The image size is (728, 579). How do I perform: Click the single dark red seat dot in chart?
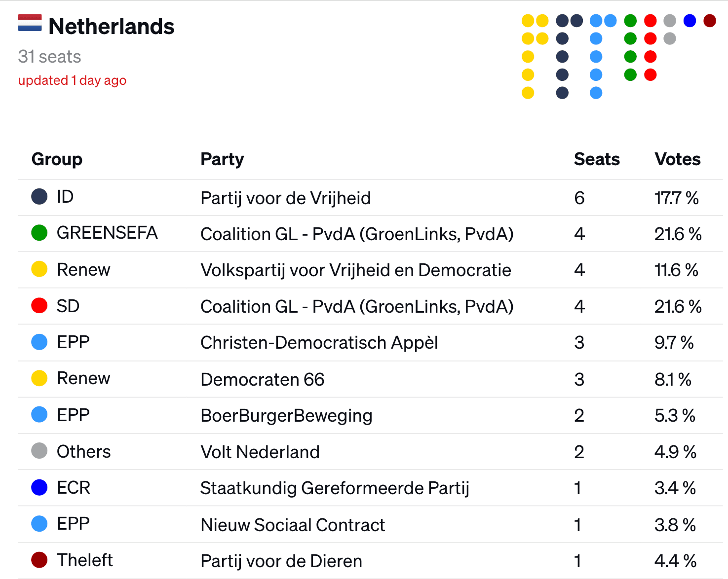tap(710, 21)
